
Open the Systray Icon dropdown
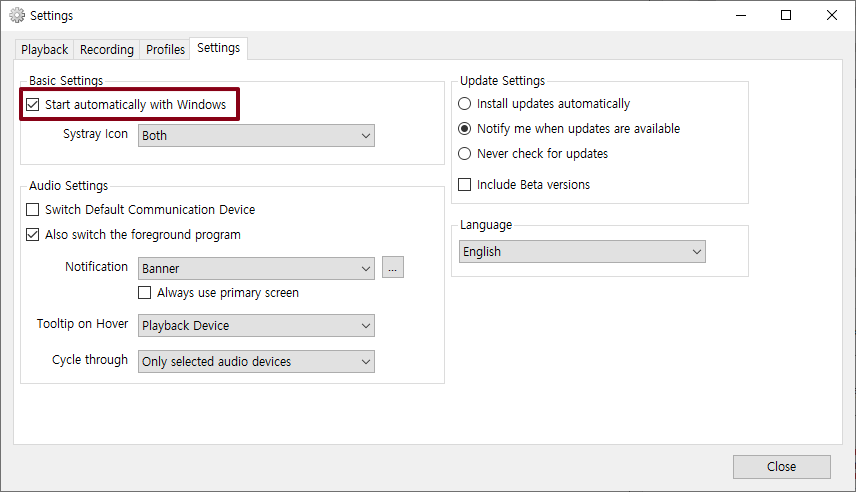(x=256, y=135)
